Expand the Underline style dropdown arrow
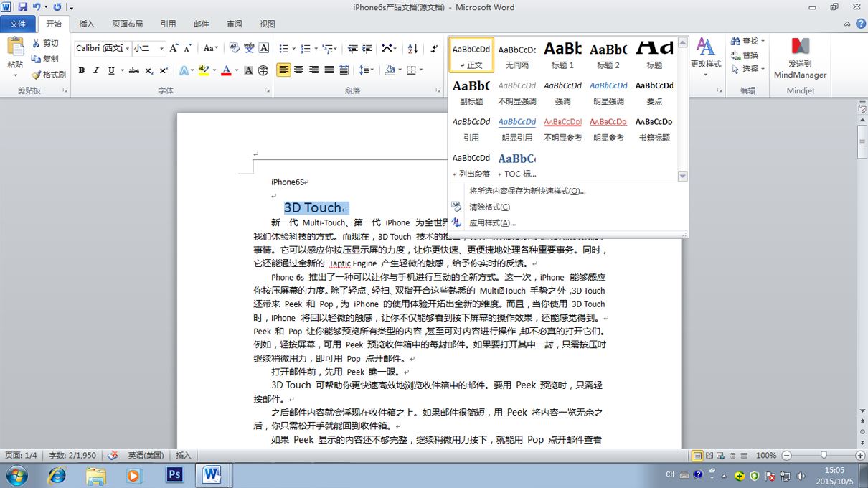This screenshot has width=868, height=488. point(121,70)
